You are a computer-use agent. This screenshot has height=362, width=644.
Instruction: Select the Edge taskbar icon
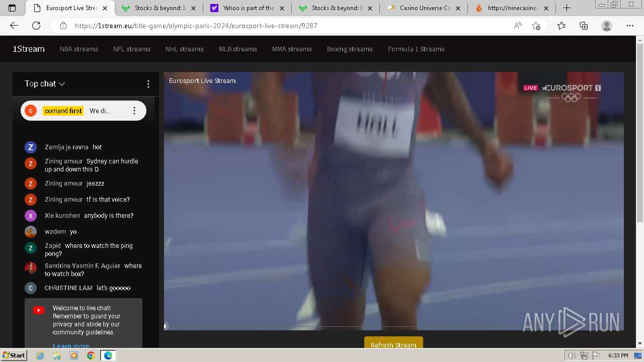point(108,355)
